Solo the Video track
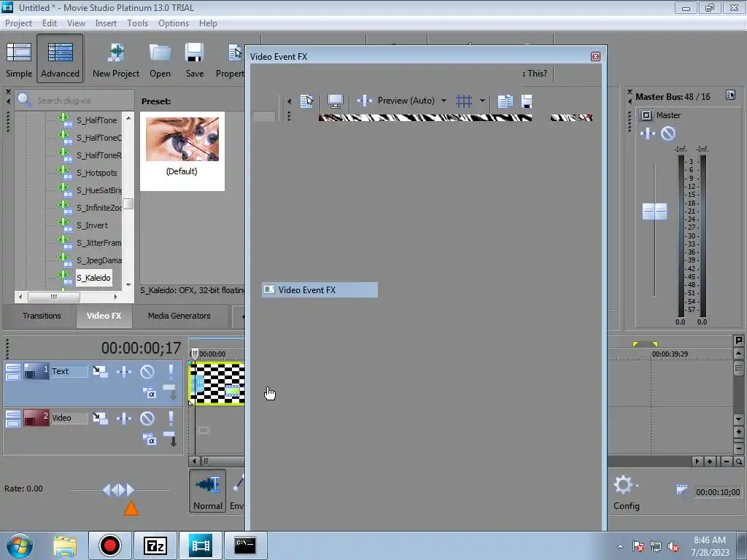Viewport: 747px width, 560px height. click(171, 418)
